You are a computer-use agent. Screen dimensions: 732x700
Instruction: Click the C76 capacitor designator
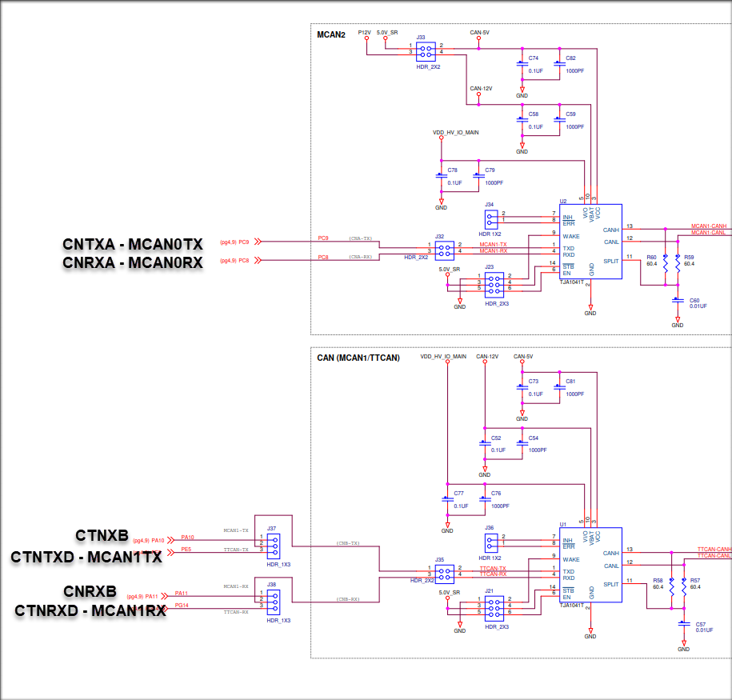[496, 493]
